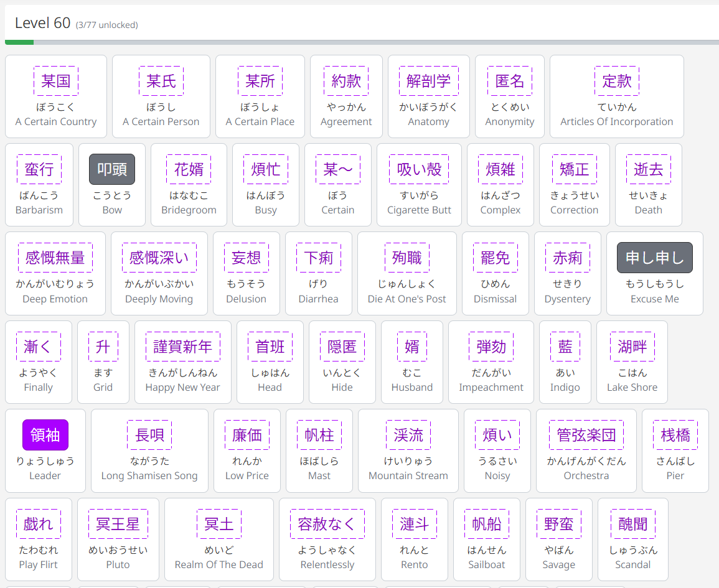Select the 煩雑 'Complex' card
Screen dimensions: 719x588
coord(500,185)
